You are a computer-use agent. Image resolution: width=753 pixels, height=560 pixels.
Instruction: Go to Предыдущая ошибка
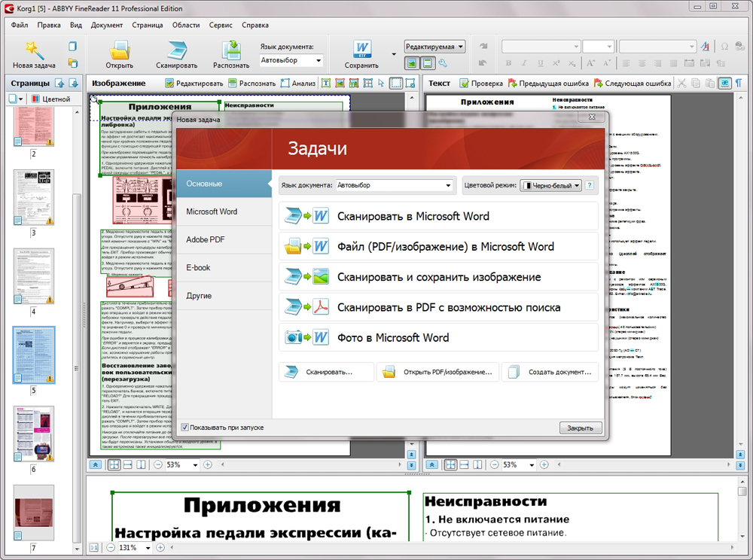(548, 84)
